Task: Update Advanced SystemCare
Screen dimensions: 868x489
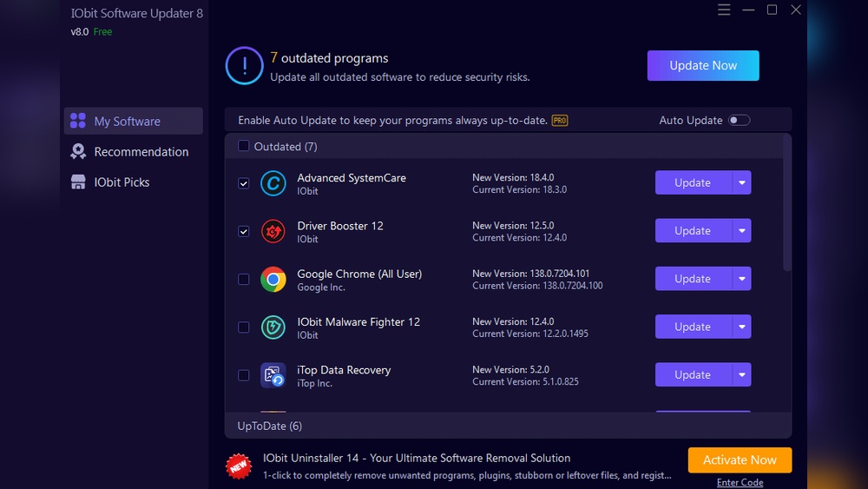Action: pyautogui.click(x=694, y=182)
